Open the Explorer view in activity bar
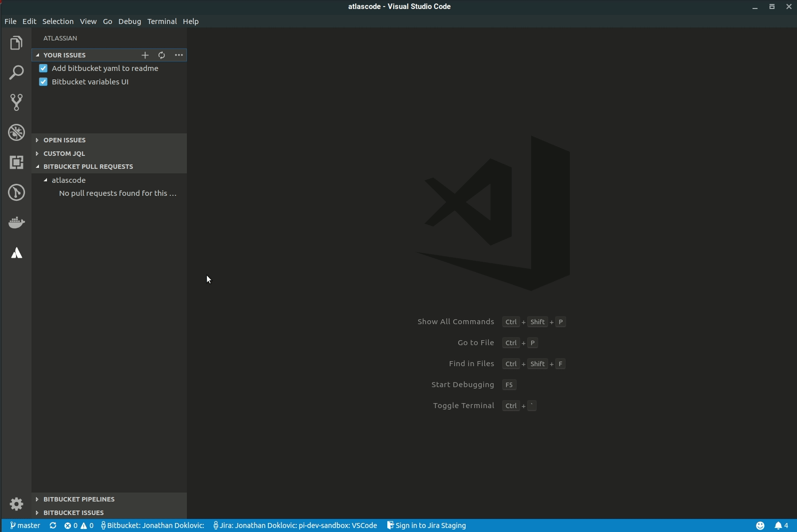 tap(16, 43)
